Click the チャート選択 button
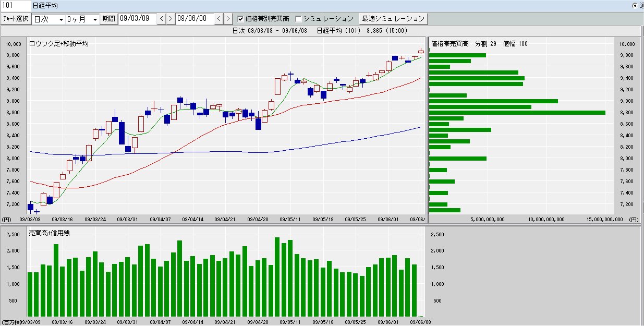Screen dimensions: 644x326 pyautogui.click(x=16, y=19)
